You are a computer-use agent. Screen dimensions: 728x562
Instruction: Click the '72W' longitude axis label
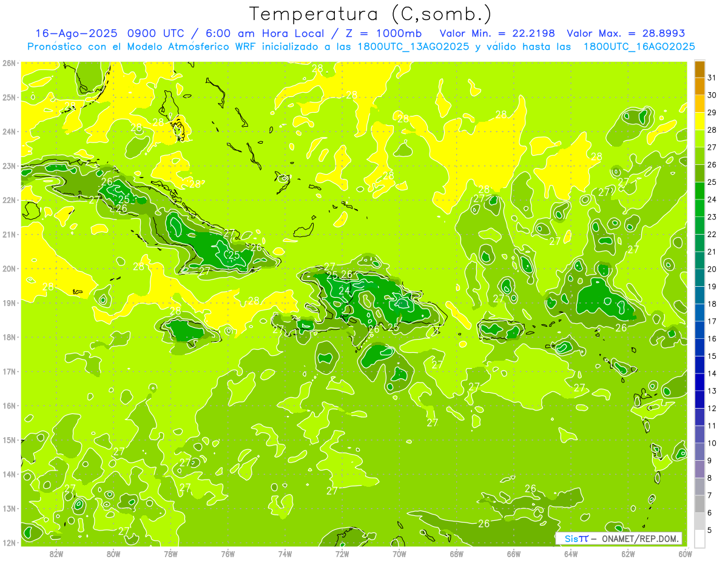click(x=342, y=554)
